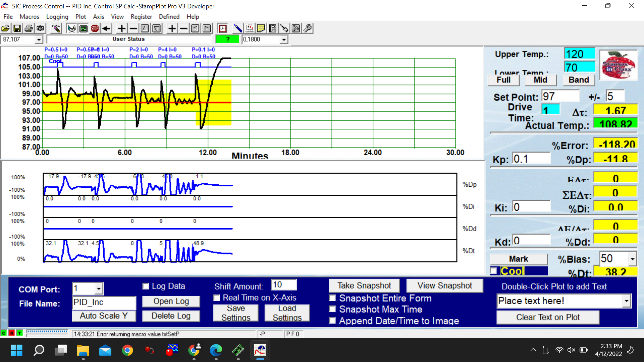
Task: Click the black left arrow reset icon
Action: [106, 28]
